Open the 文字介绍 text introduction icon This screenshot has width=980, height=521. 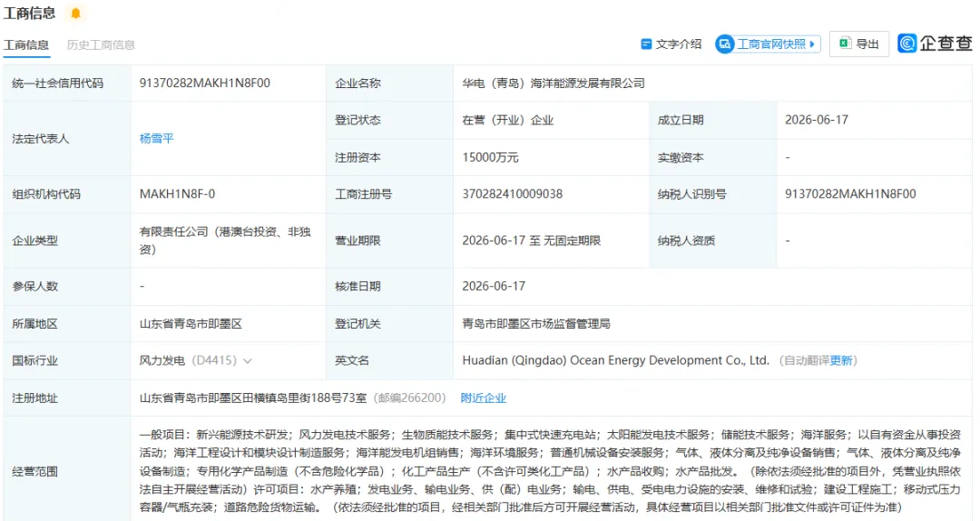click(646, 44)
